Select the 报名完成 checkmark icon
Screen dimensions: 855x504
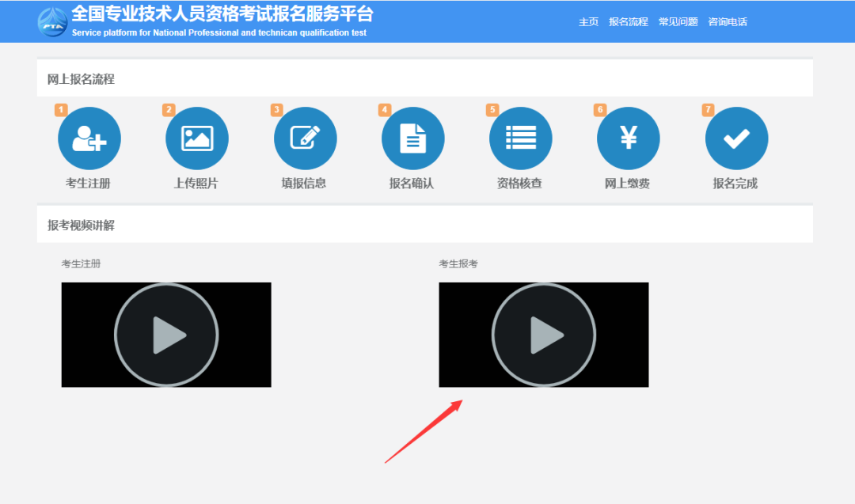click(737, 138)
